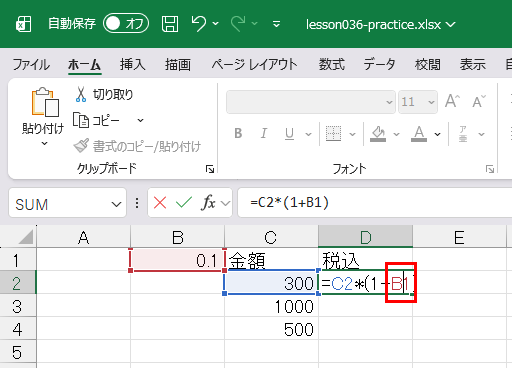This screenshot has width=512, height=368.
Task: Click the コピー button
Action: click(97, 120)
